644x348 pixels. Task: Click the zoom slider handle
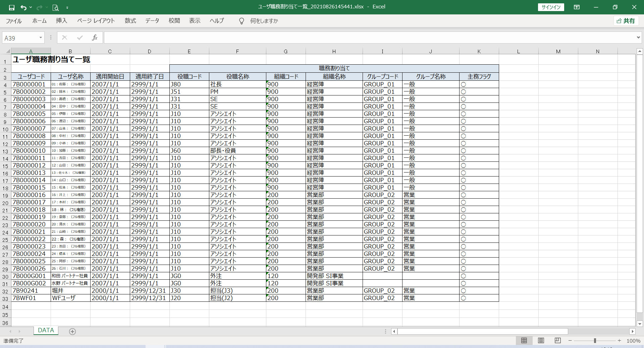(x=595, y=341)
